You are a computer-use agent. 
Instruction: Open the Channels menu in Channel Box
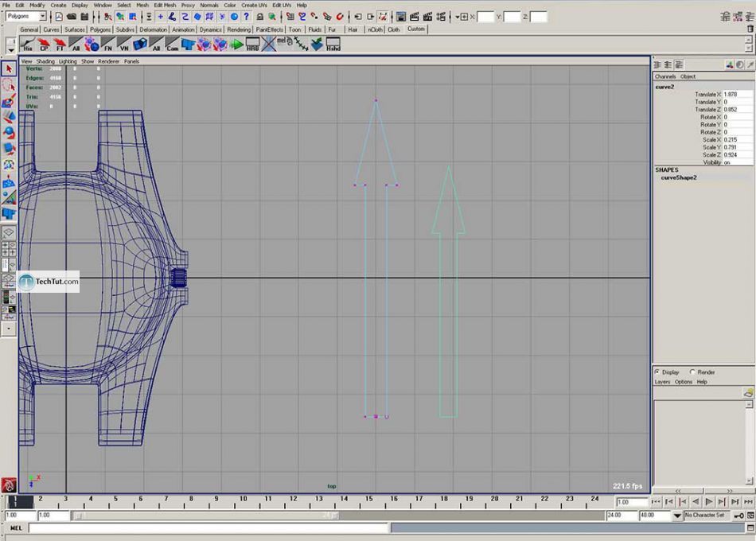tap(664, 76)
